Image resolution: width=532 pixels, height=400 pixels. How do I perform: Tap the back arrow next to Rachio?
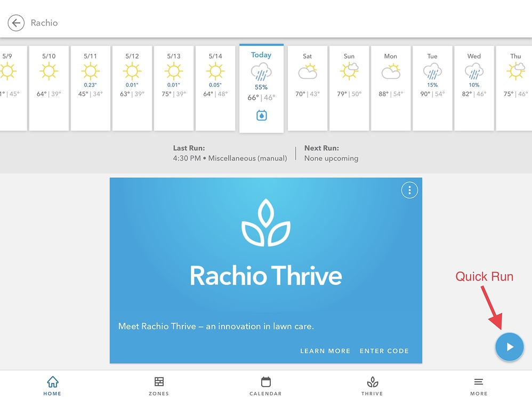point(16,23)
